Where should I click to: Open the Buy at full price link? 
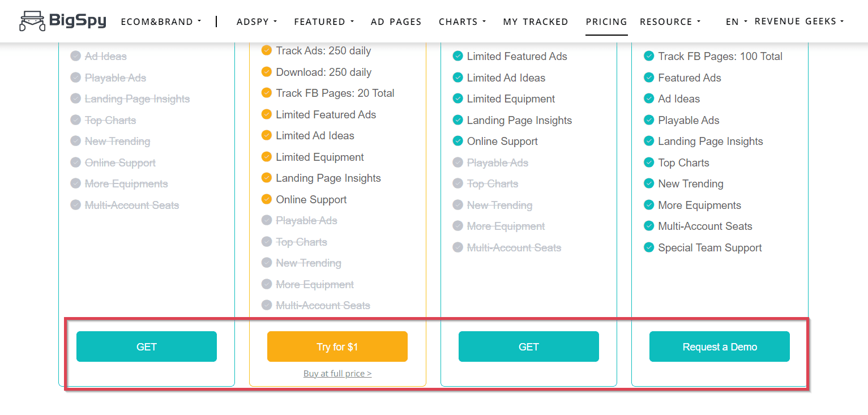pos(337,373)
